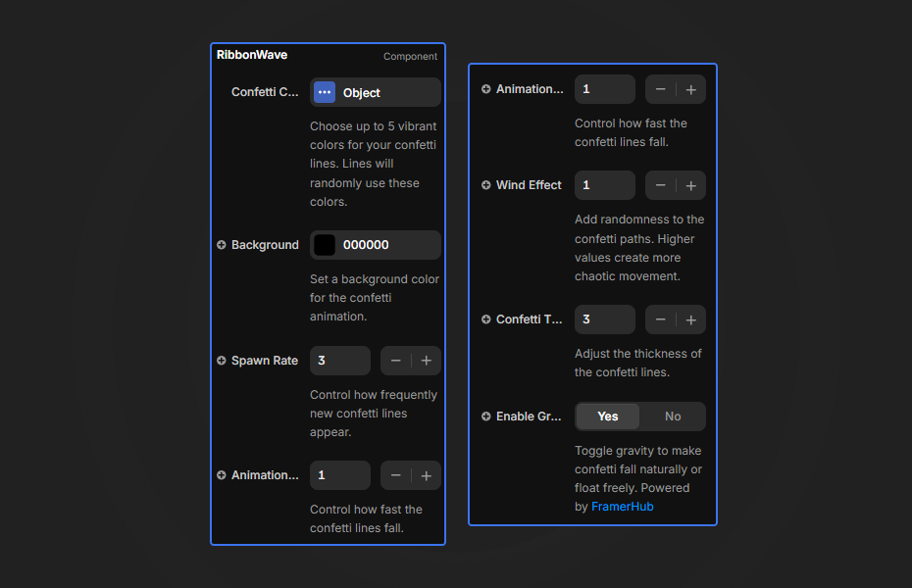
Task: Decrease Wind Effect using the minus stepper
Action: pos(660,184)
